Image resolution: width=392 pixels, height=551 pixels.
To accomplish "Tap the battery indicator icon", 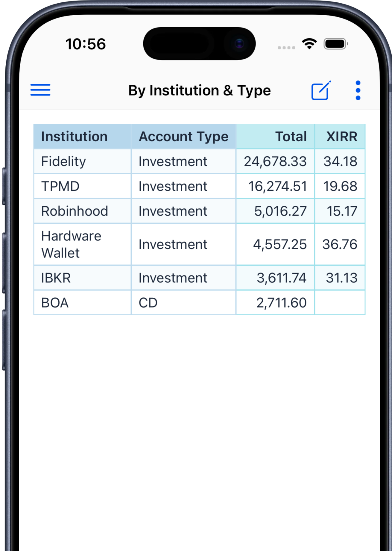I will (335, 44).
